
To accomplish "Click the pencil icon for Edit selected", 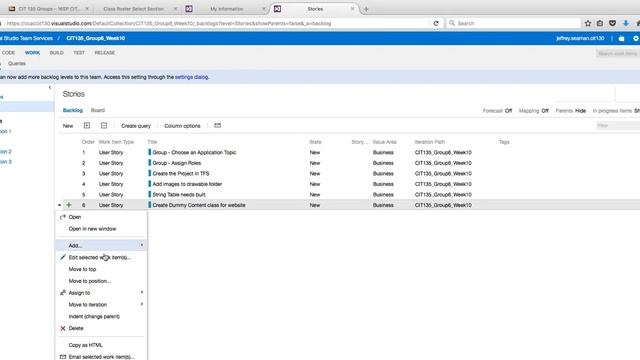I will coord(63,257).
